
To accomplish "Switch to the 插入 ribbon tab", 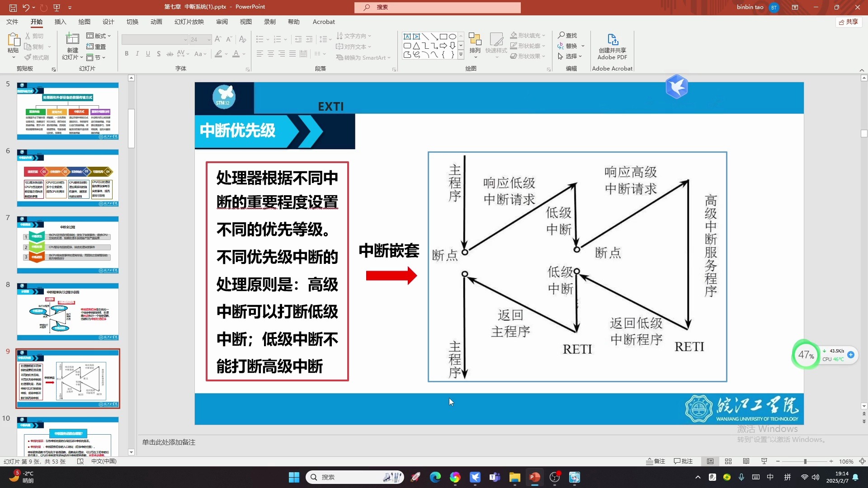I will 60,22.
